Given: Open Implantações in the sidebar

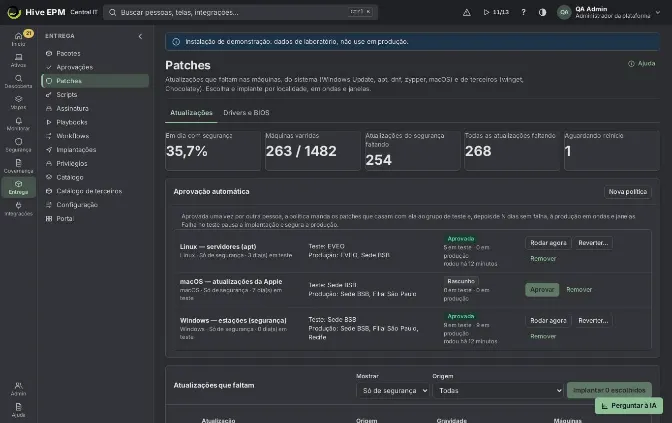Looking at the screenshot, I should pos(95,150).
